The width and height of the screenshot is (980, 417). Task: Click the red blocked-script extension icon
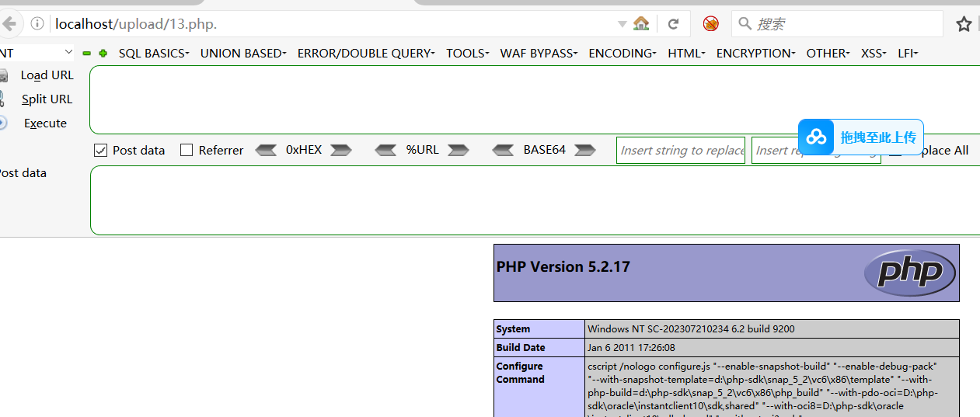(x=711, y=24)
